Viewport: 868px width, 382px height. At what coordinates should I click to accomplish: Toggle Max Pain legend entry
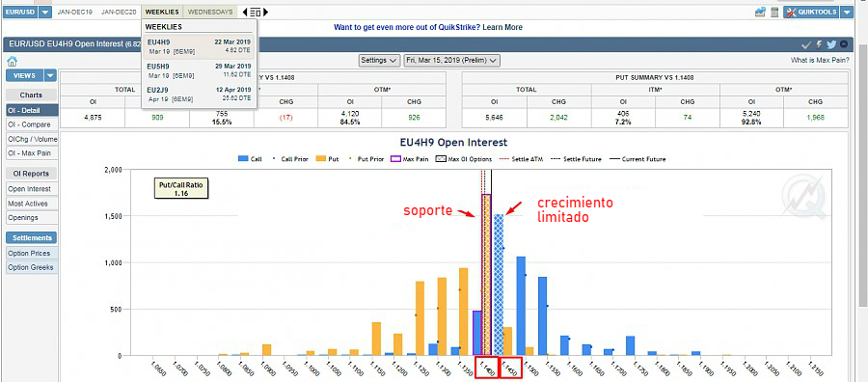410,159
